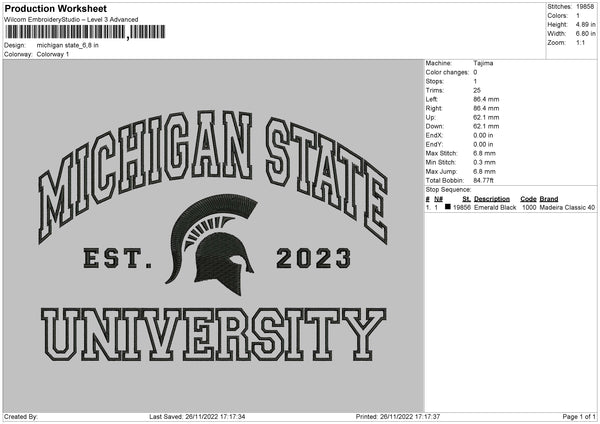Image resolution: width=600 pixels, height=424 pixels.
Task: Click the 'Page 1 of 1' indicator
Action: (579, 417)
